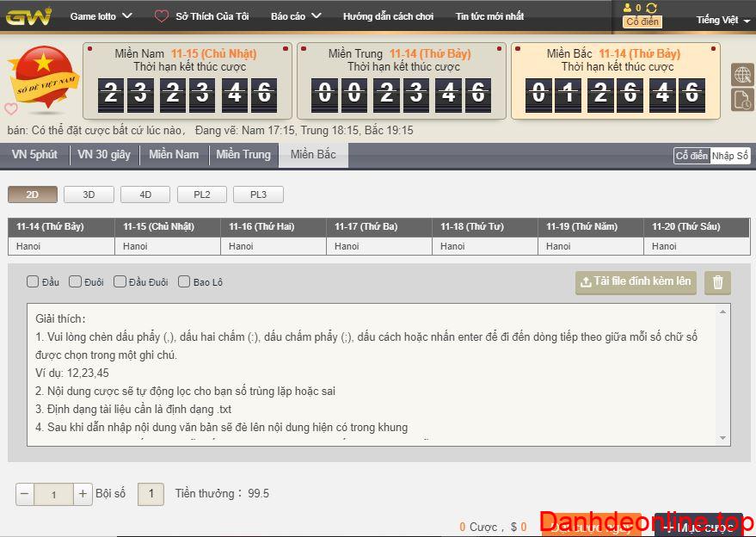Click the small heart under the Vietnam badge
The width and height of the screenshot is (756, 537).
click(11, 109)
